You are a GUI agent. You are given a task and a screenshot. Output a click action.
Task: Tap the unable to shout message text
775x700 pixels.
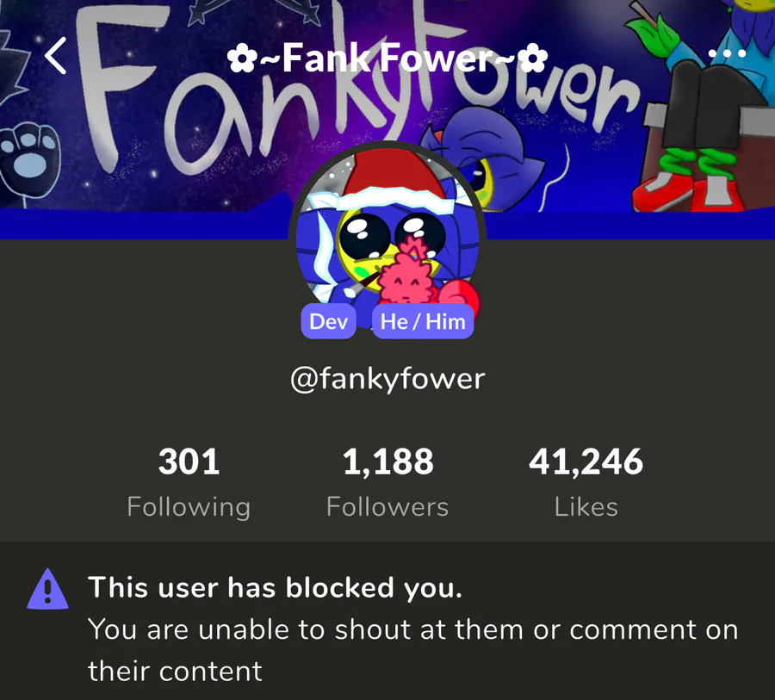[413, 650]
